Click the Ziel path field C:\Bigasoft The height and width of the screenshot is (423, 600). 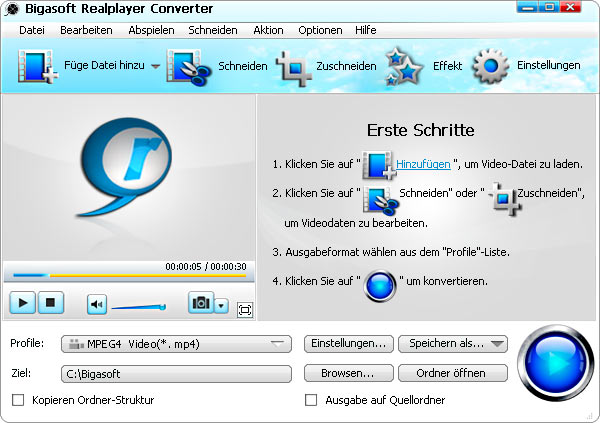click(x=176, y=374)
